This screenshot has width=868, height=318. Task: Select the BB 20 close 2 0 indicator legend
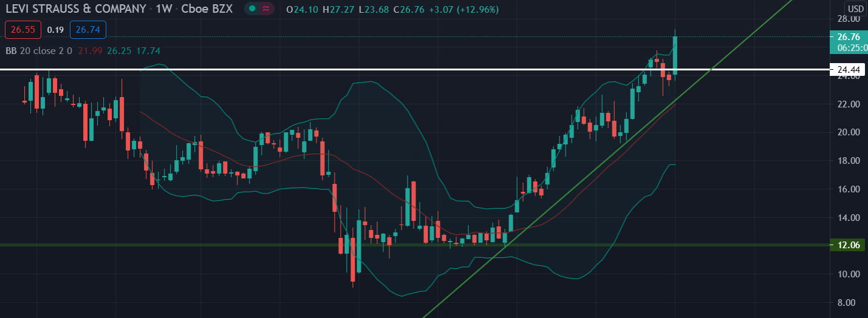pos(39,51)
